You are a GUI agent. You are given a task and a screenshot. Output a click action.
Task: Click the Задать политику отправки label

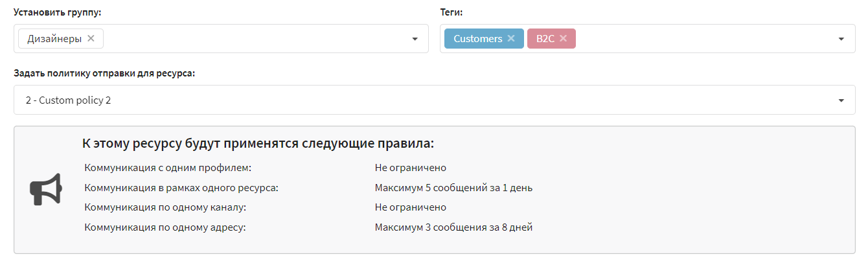(x=104, y=73)
